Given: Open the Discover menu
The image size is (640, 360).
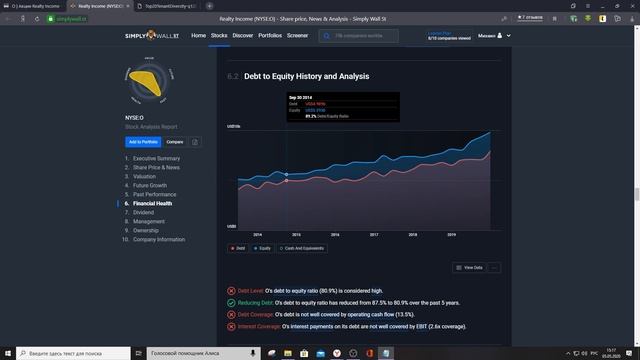Looking at the screenshot, I should point(242,36).
